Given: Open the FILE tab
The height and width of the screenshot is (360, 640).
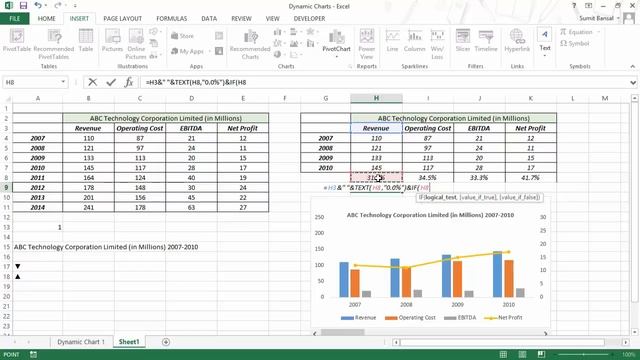Looking at the screenshot, I should tap(14, 19).
